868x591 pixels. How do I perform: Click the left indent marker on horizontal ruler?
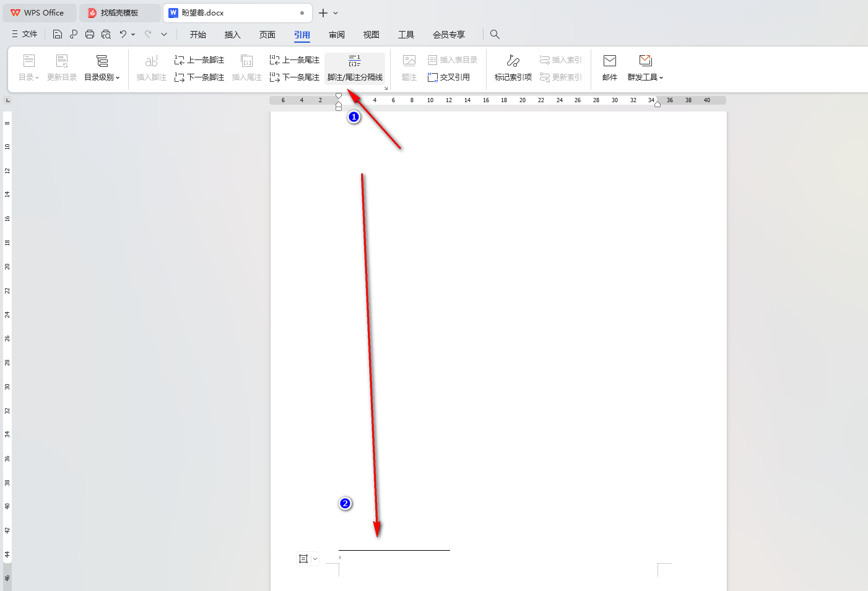[x=339, y=107]
